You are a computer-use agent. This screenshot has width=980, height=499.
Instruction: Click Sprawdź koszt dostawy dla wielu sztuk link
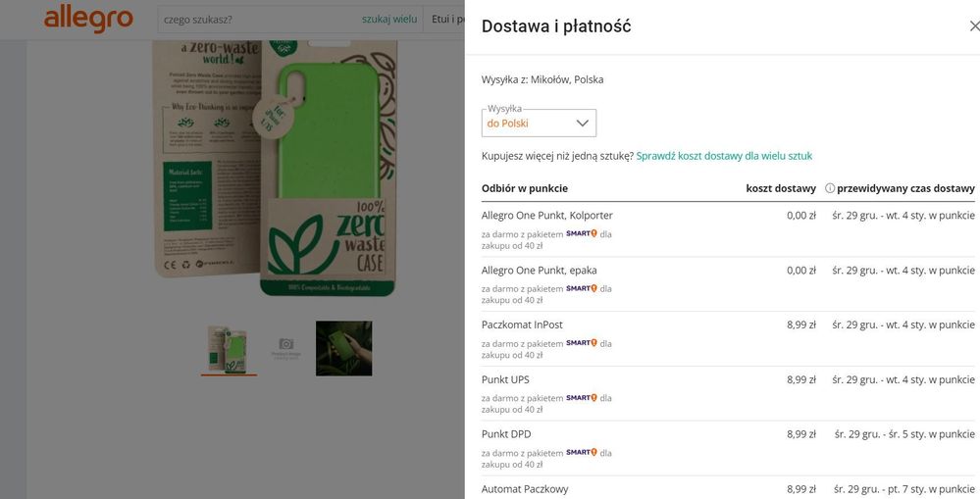pyautogui.click(x=724, y=156)
